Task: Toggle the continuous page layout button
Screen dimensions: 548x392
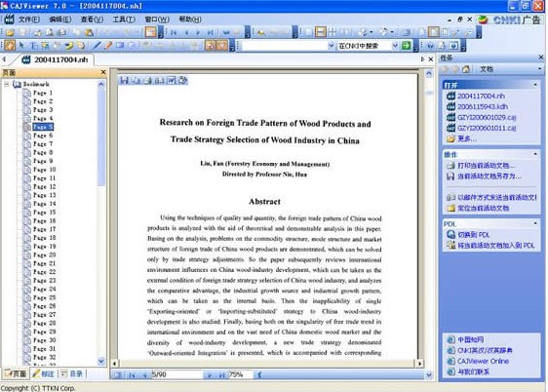Action: [321, 32]
